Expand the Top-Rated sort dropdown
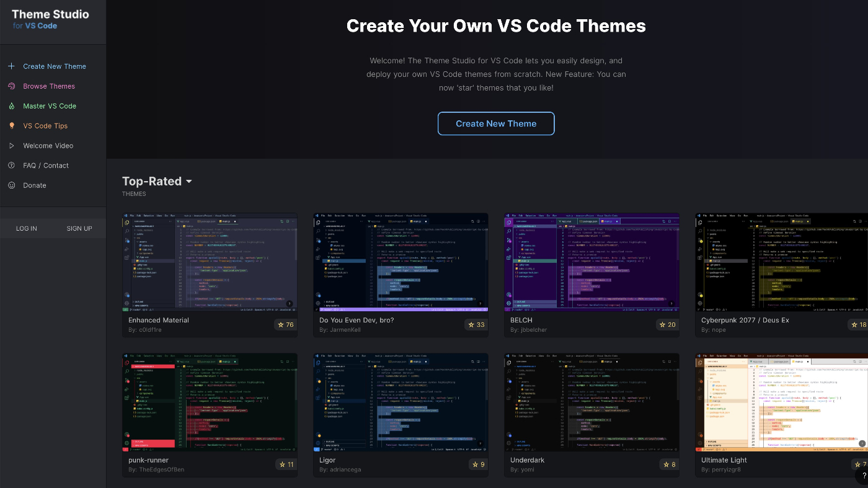This screenshot has height=488, width=868. click(x=157, y=181)
